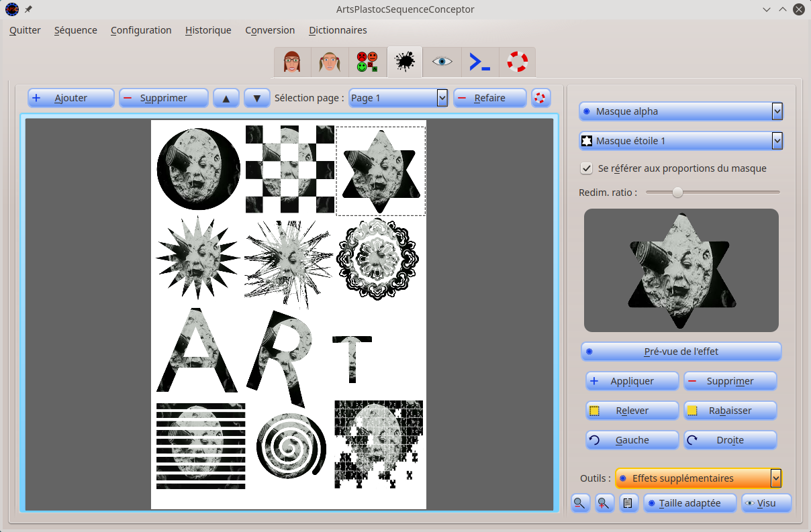Select the spiral masked image
Screen dimensions: 811x532
(x=291, y=447)
